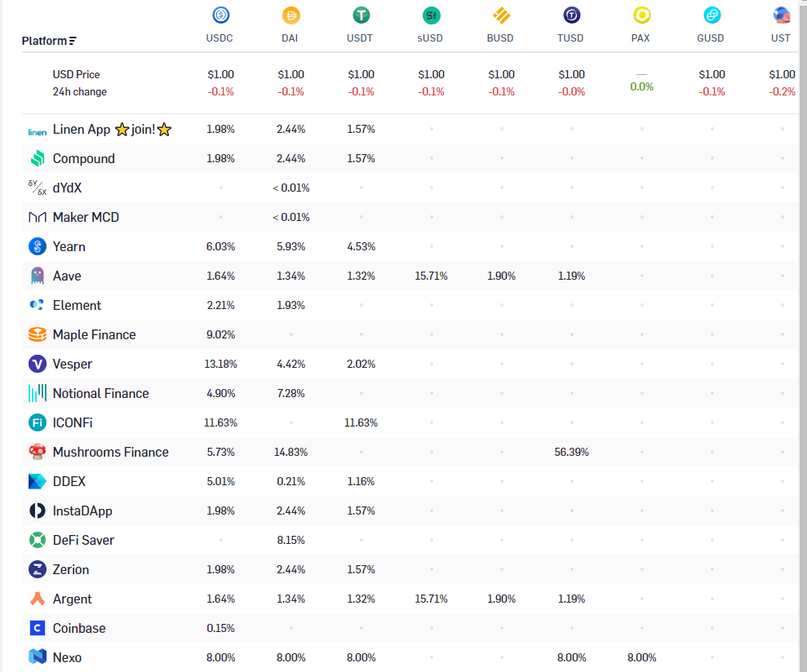The image size is (807, 672).
Task: Click Mushrooms Finance TUSD rate 56.39%
Action: pyautogui.click(x=571, y=452)
